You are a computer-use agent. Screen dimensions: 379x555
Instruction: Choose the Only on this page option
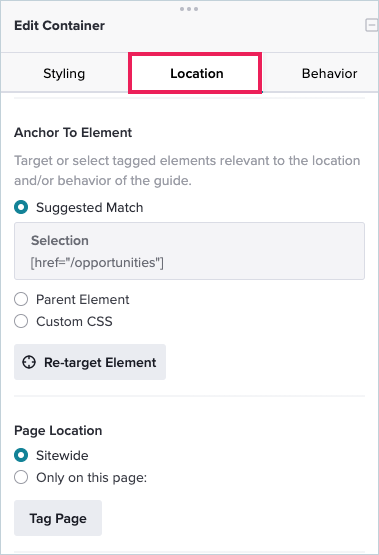[21, 477]
